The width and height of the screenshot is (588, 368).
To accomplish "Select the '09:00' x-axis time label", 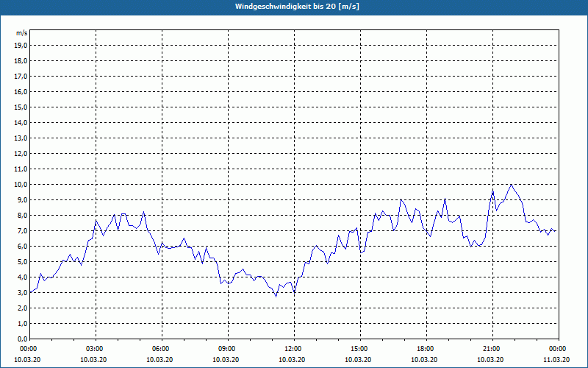I will pos(228,349).
